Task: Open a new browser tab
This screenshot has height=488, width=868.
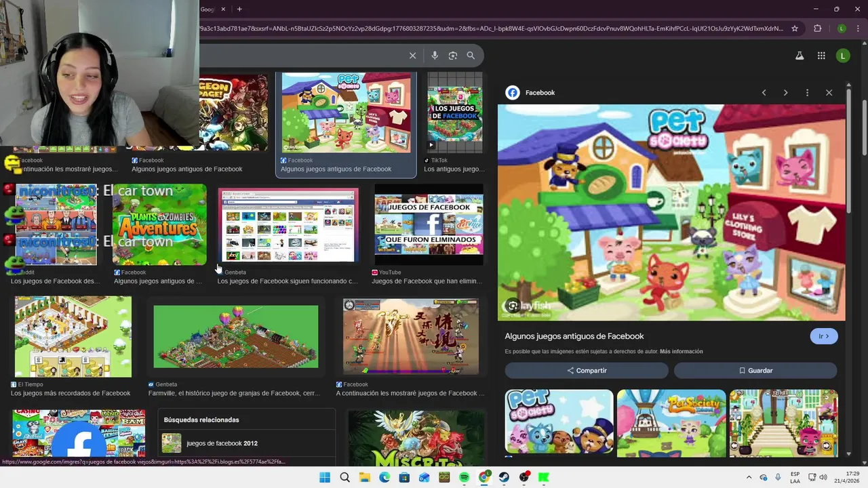Action: click(239, 9)
